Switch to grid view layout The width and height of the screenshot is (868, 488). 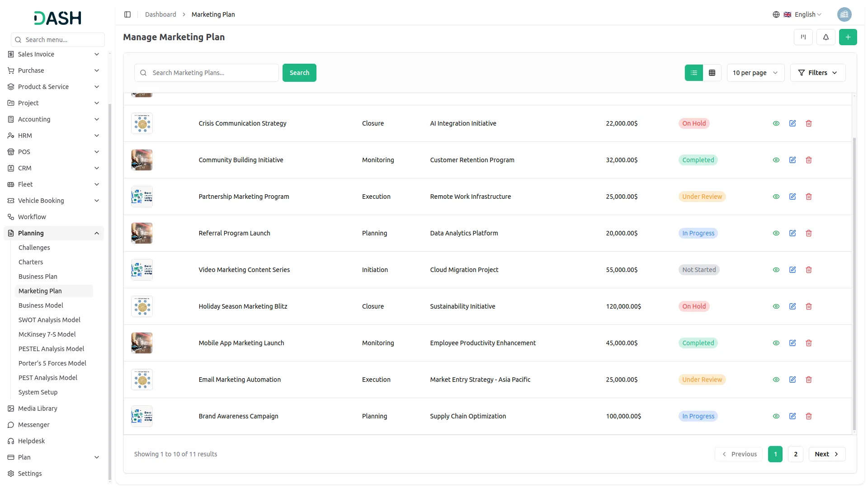(712, 73)
